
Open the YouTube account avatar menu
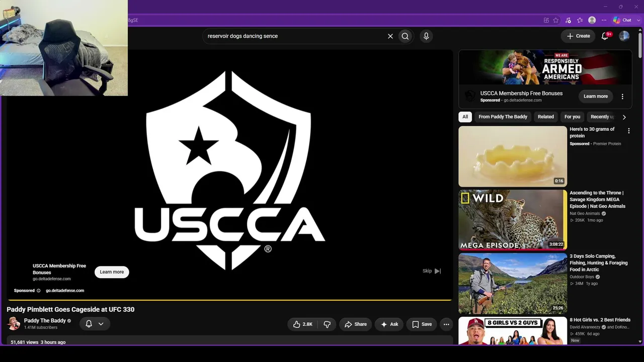(624, 36)
